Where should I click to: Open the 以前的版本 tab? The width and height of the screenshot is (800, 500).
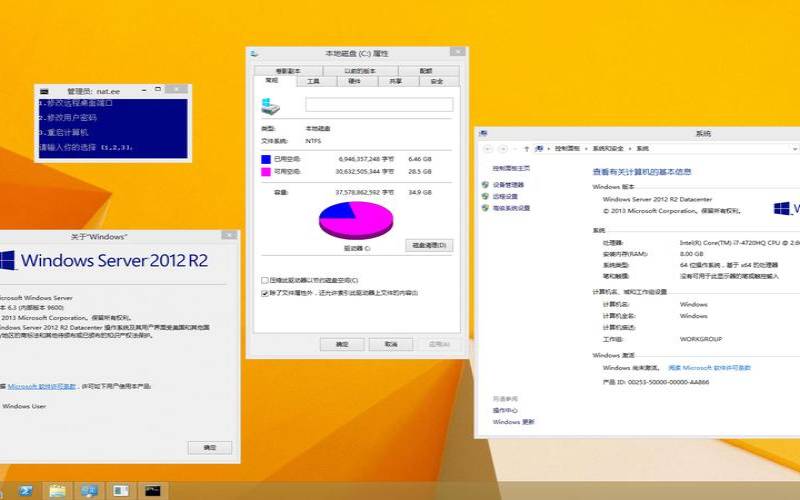tap(360, 71)
